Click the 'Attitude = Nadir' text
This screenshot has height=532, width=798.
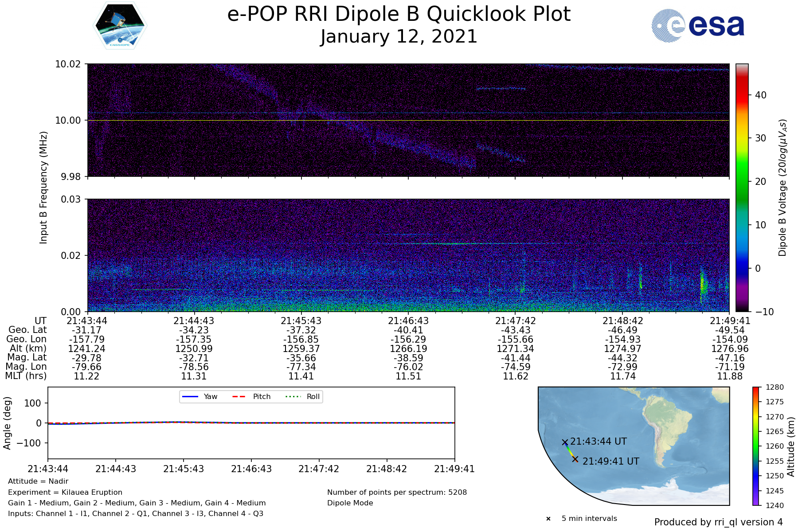(x=38, y=481)
